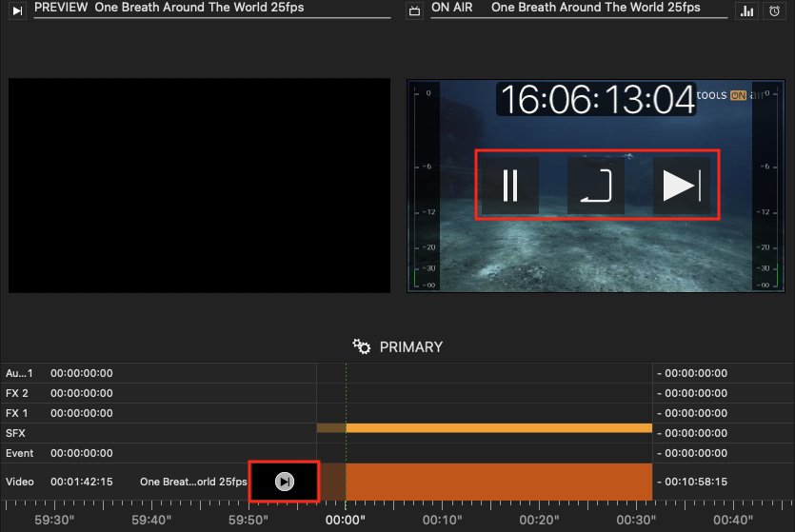
Task: Click the remaining time - 00:10:58:15
Action: 692,482
